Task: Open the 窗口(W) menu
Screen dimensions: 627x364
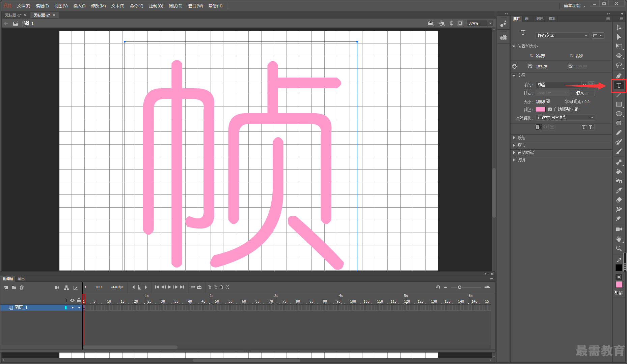Action: 196,6
